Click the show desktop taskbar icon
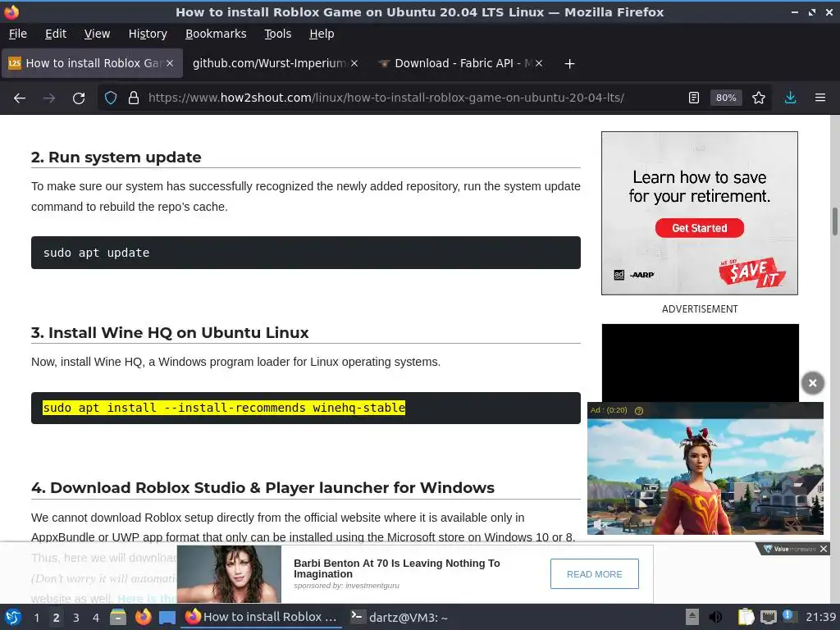840x630 pixels. [167, 618]
